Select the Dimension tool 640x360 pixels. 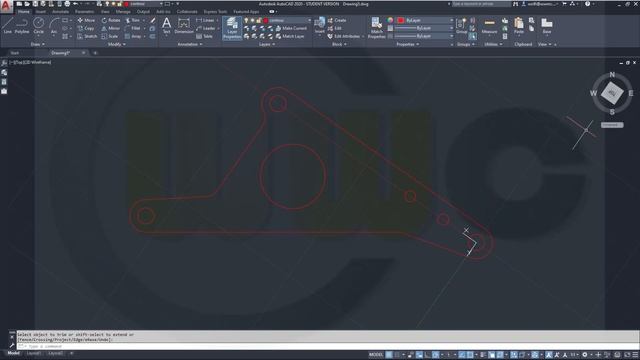184,25
